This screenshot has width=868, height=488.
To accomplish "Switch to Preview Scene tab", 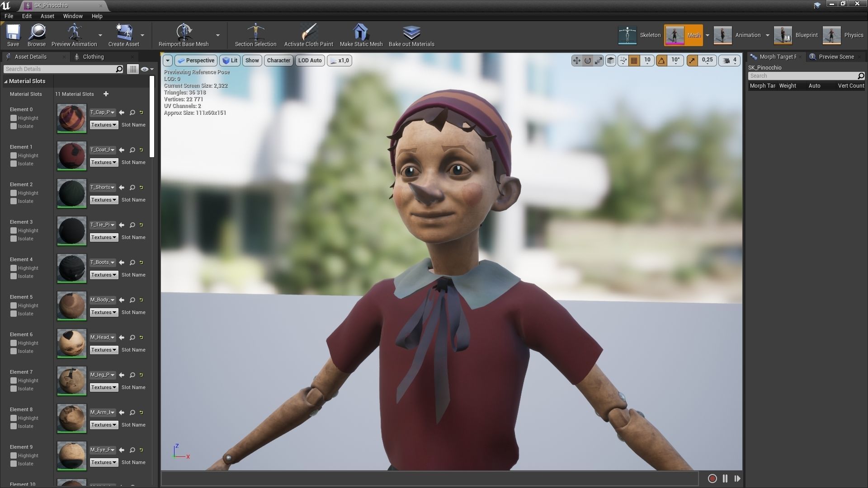I will coord(836,57).
